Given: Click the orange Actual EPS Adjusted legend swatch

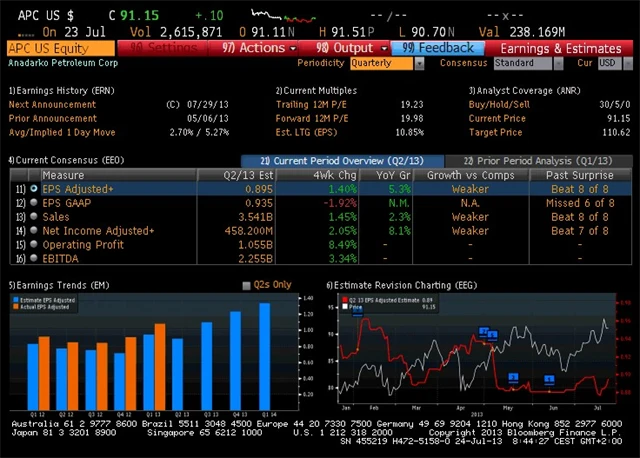Looking at the screenshot, I should [15, 306].
